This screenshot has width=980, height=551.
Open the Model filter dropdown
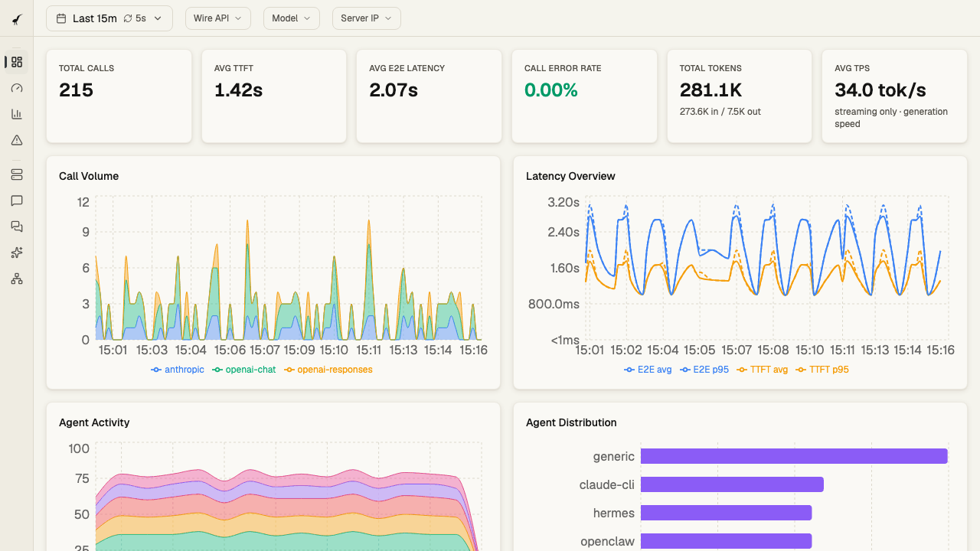click(291, 18)
